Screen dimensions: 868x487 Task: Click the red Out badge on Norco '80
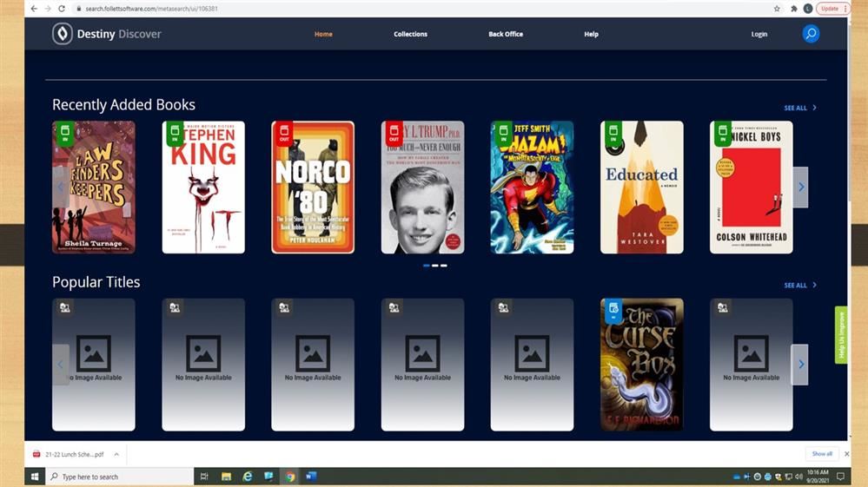[x=284, y=134]
